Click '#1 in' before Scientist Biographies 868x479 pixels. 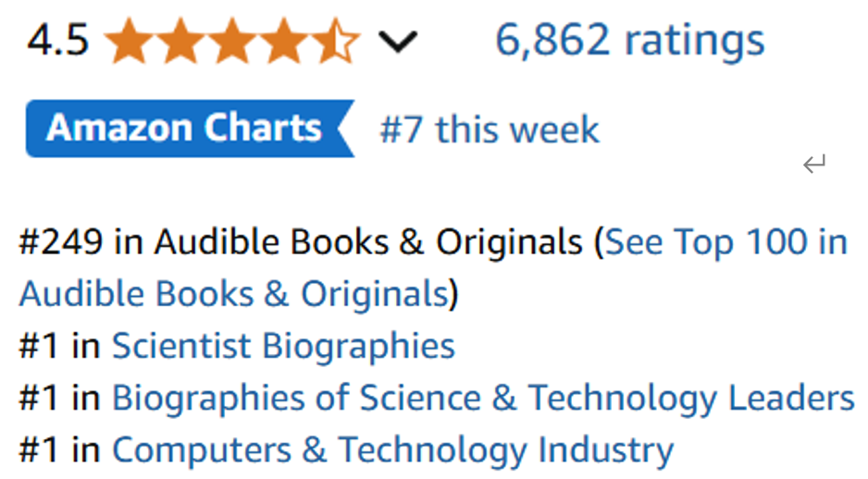(59, 347)
